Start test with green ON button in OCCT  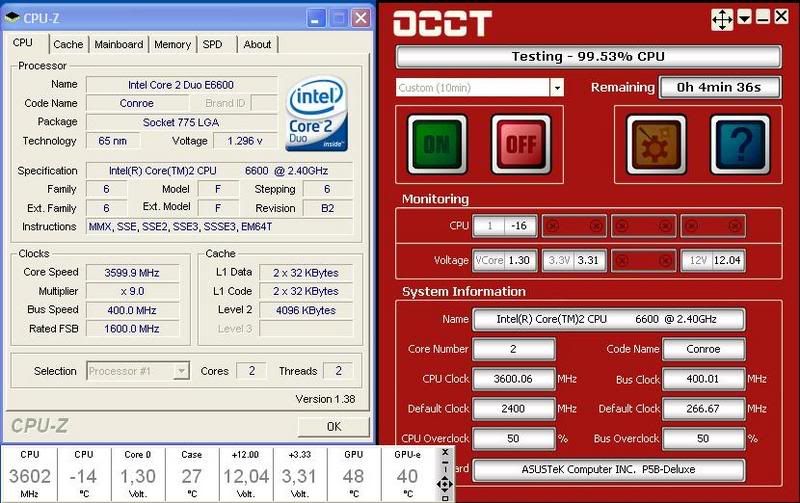coord(437,144)
